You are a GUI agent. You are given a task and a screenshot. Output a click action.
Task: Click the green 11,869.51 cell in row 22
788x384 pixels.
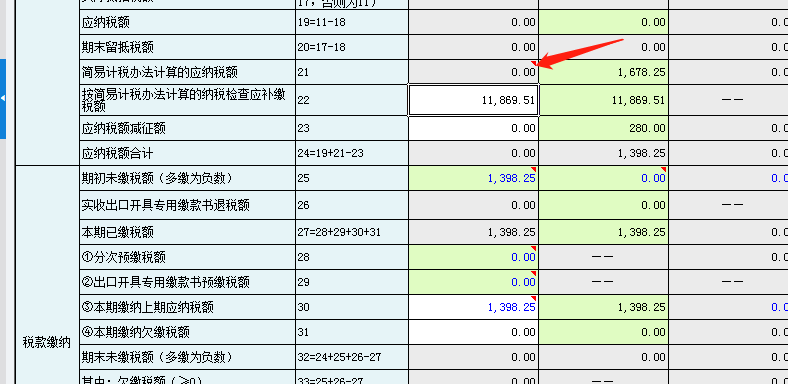(x=604, y=100)
